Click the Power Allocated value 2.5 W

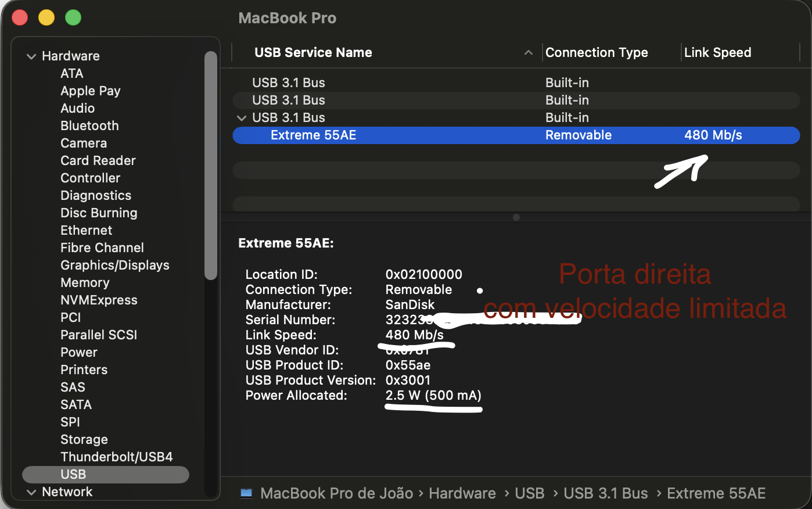433,396
